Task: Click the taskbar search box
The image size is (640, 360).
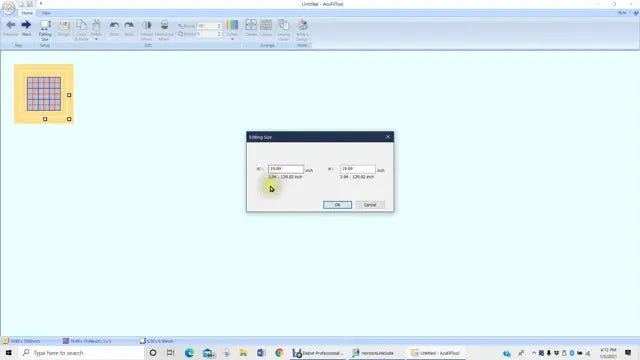Action: 81,353
